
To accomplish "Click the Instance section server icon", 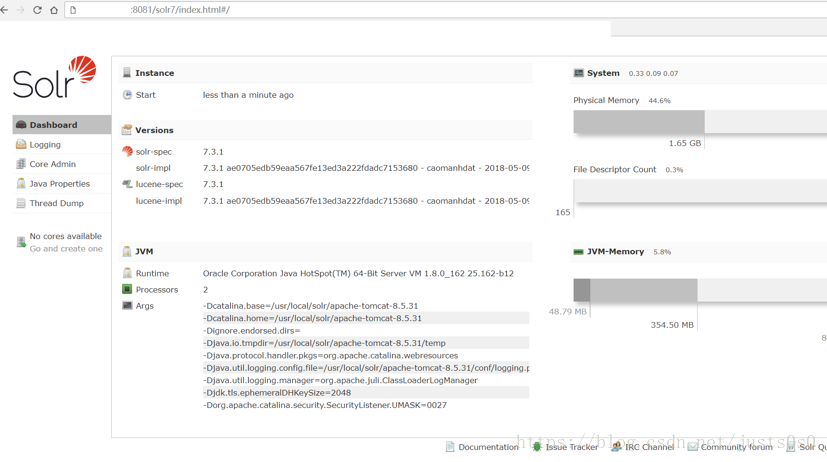I will pos(127,73).
